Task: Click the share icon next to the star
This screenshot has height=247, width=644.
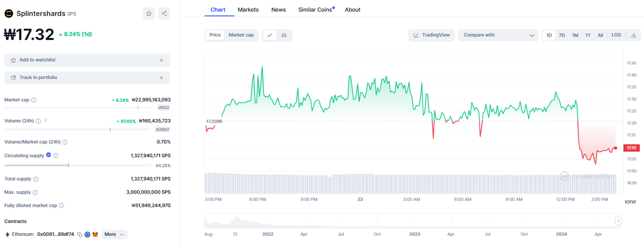Action: point(164,14)
